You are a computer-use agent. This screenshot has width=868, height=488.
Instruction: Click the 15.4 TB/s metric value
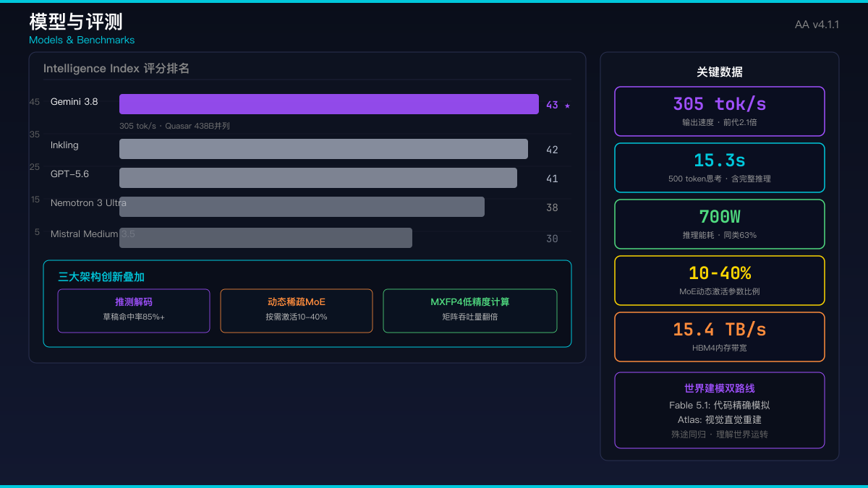(x=720, y=329)
